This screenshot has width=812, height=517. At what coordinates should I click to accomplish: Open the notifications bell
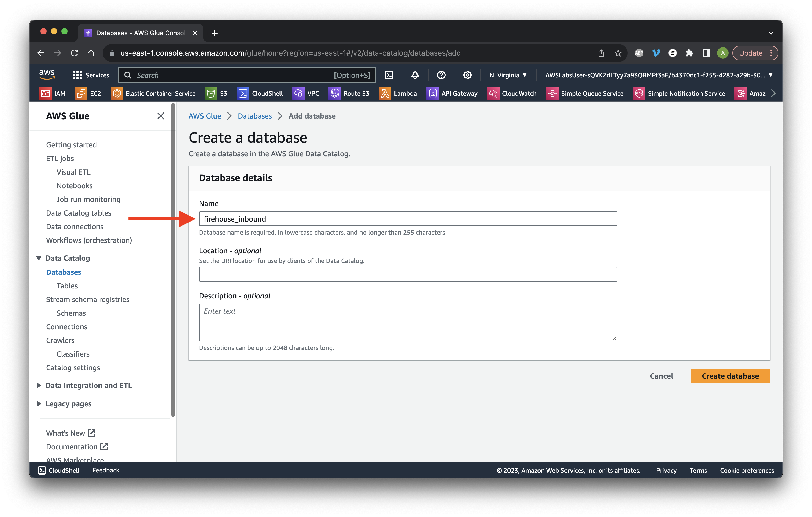pyautogui.click(x=415, y=75)
